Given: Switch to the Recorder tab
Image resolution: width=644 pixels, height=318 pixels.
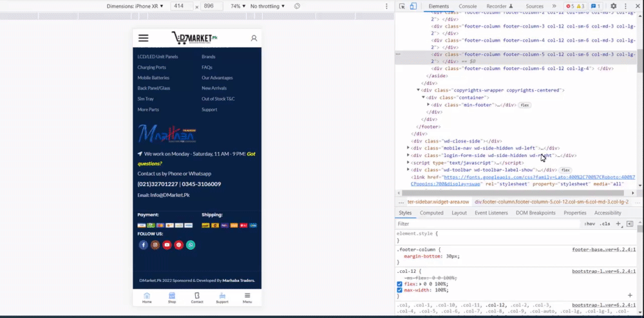Looking at the screenshot, I should pos(500,6).
